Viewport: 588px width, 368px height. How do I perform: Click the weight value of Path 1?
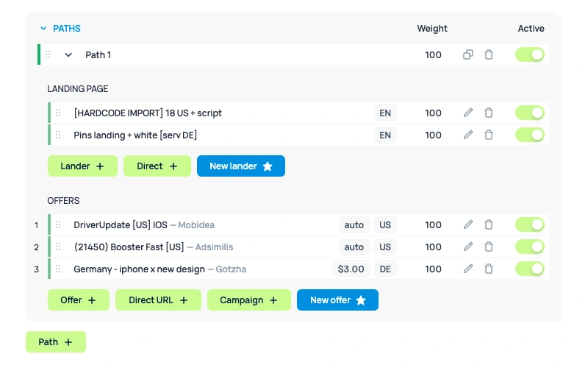point(433,54)
